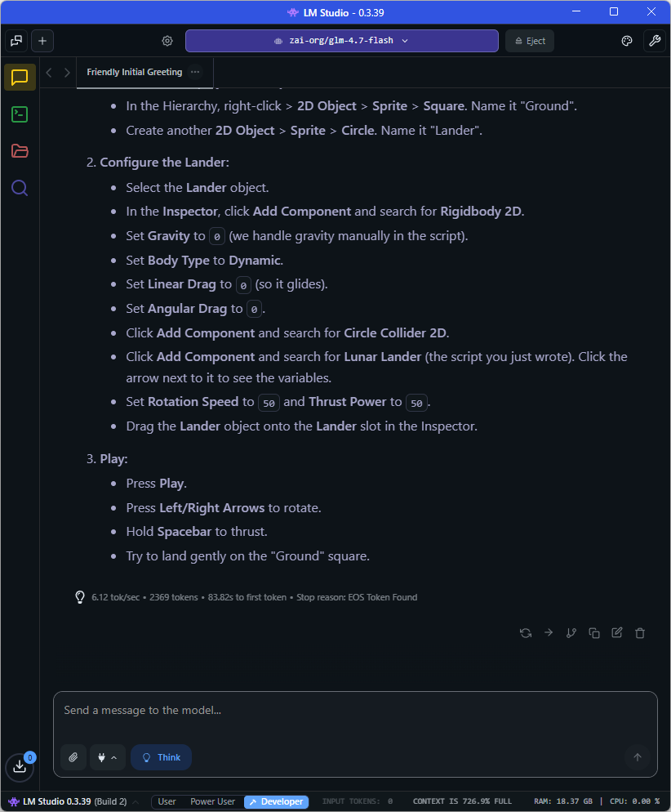Edit the message with pencil icon
Image resolution: width=671 pixels, height=812 pixels.
coord(617,632)
